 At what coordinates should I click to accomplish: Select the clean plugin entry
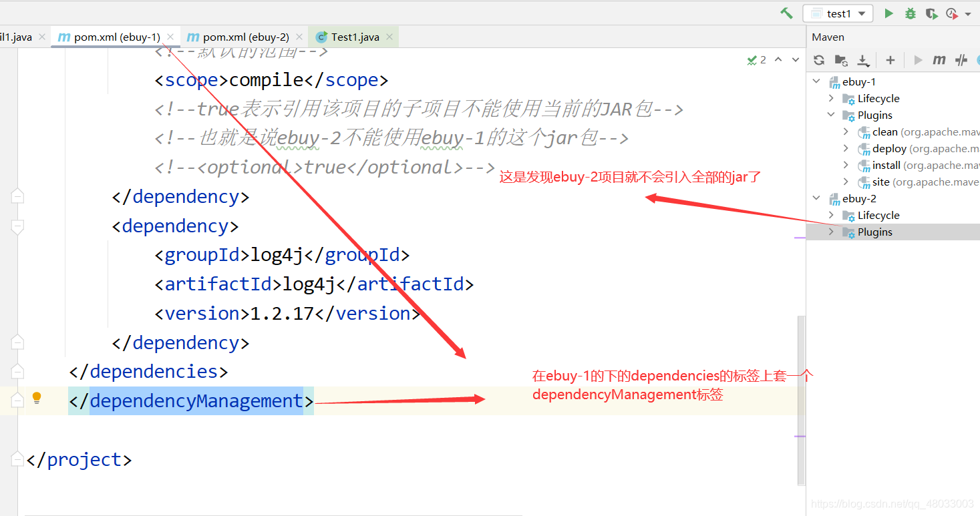(919, 132)
